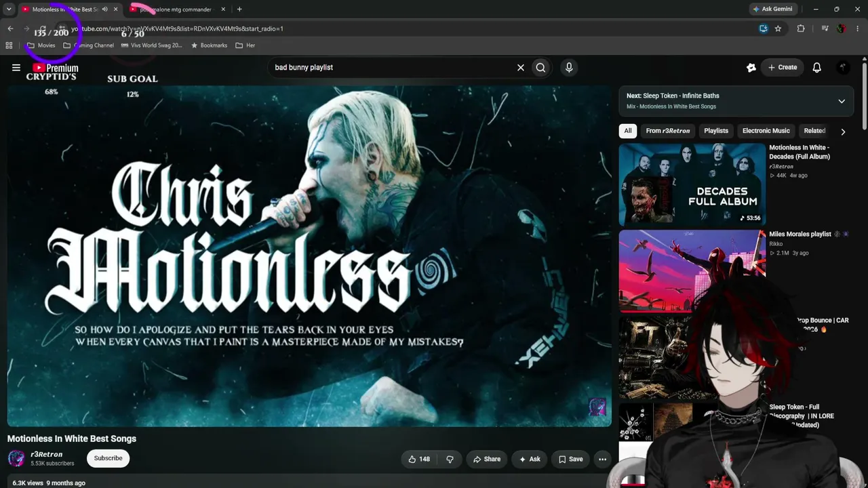Open Motionless In White - Decades title
868x488 pixels.
tap(800, 152)
